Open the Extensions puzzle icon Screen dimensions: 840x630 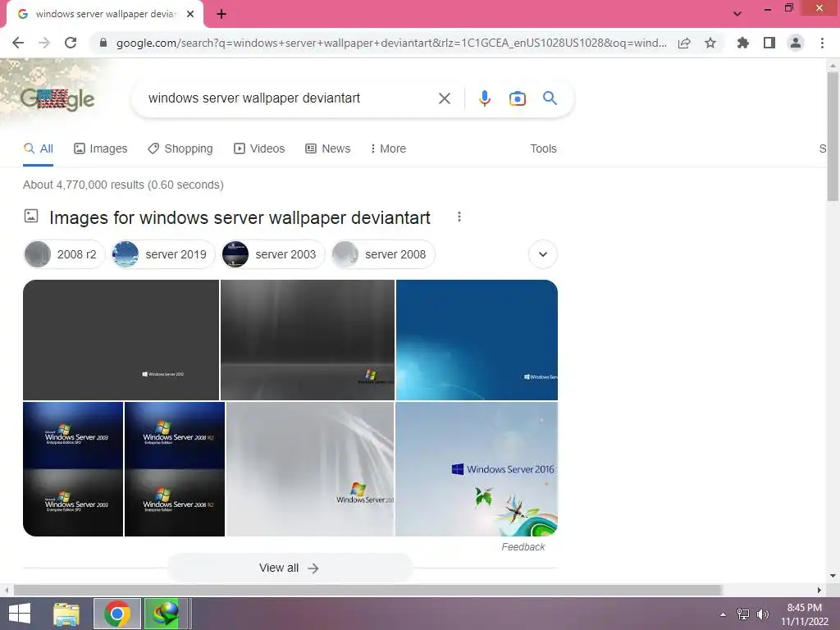click(742, 43)
